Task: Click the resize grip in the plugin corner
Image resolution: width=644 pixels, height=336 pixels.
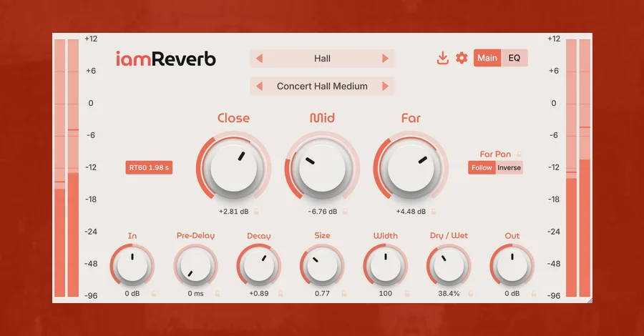Action: coord(590,301)
